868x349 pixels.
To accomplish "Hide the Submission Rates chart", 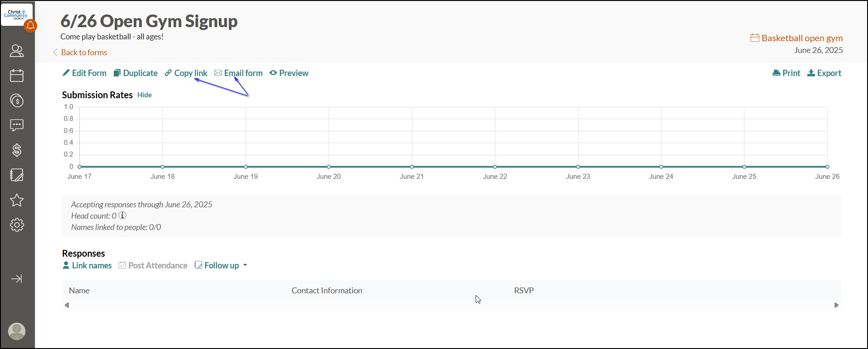I will coord(145,95).
